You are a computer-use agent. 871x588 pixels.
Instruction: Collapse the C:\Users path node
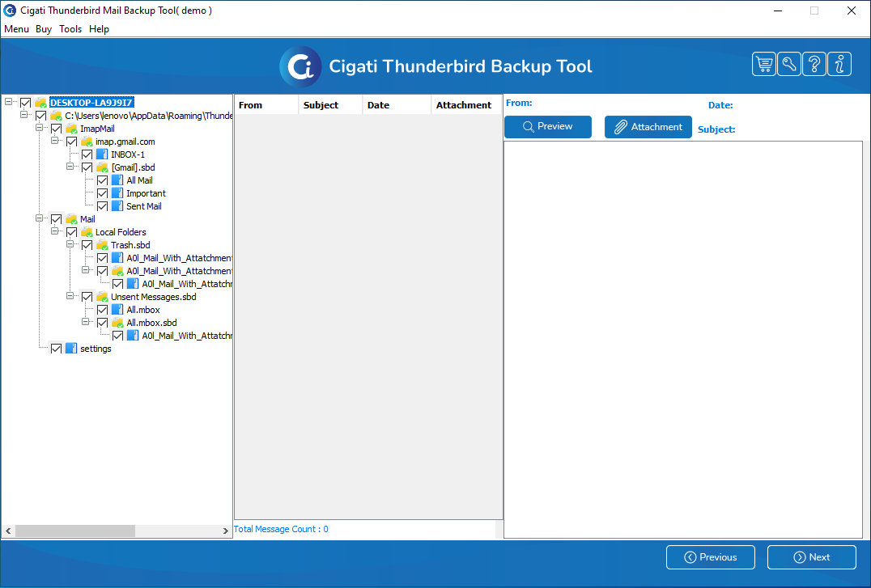pyautogui.click(x=24, y=114)
